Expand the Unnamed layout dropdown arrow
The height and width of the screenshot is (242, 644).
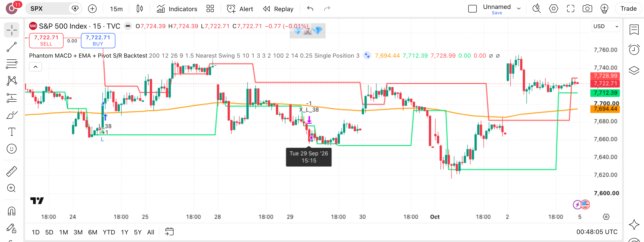pos(519,8)
